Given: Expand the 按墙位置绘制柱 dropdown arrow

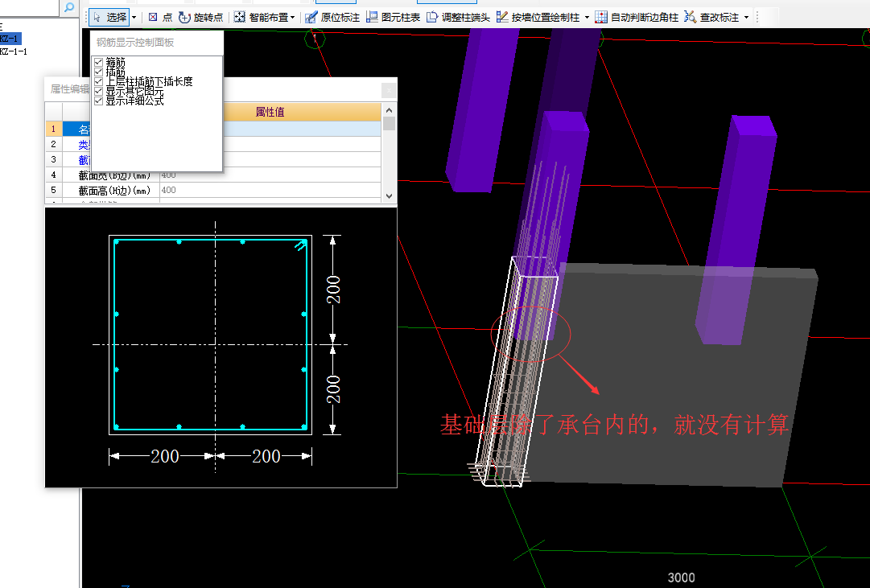Looking at the screenshot, I should tap(587, 18).
